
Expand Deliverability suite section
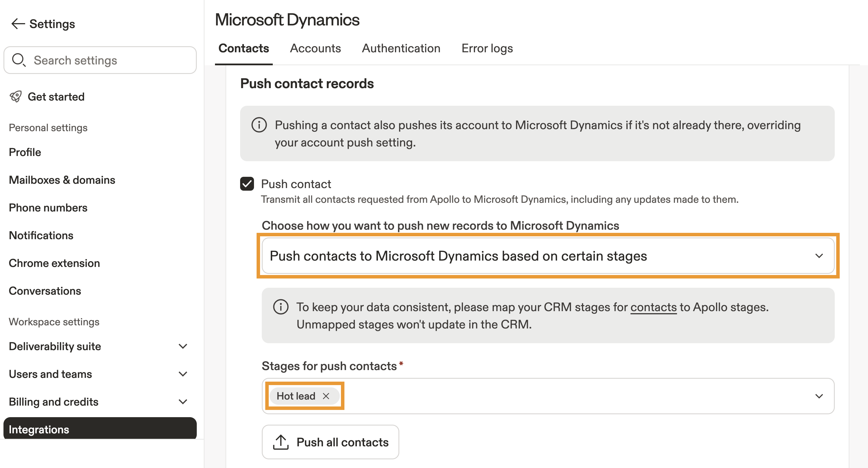click(183, 346)
